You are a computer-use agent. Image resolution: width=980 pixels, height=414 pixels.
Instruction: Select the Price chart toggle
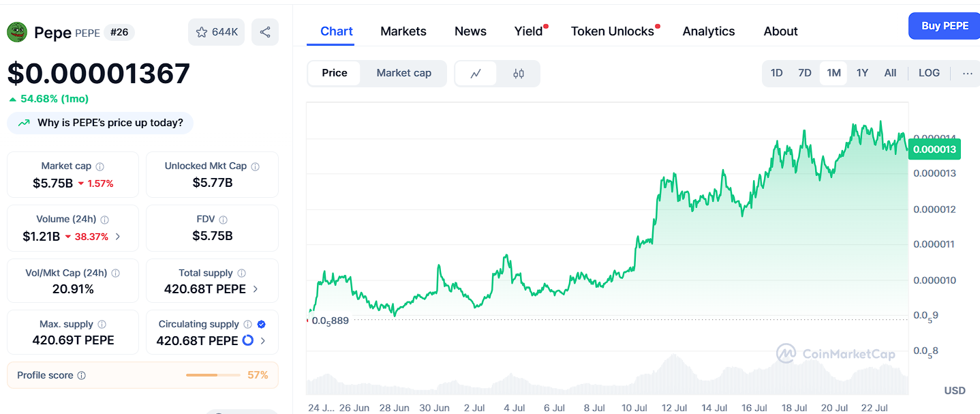click(x=335, y=73)
